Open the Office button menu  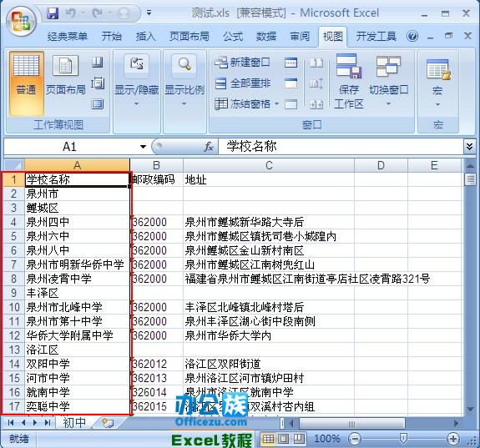(21, 21)
